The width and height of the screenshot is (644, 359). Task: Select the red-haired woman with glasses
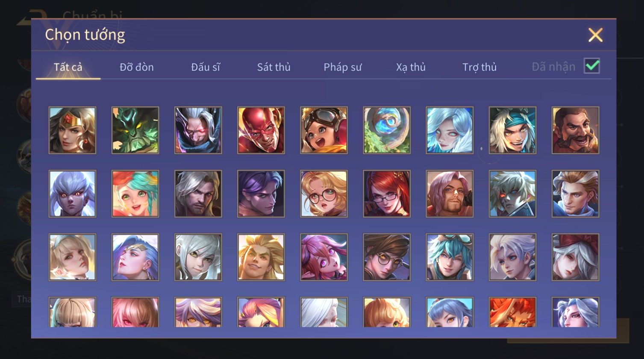pyautogui.click(x=387, y=194)
